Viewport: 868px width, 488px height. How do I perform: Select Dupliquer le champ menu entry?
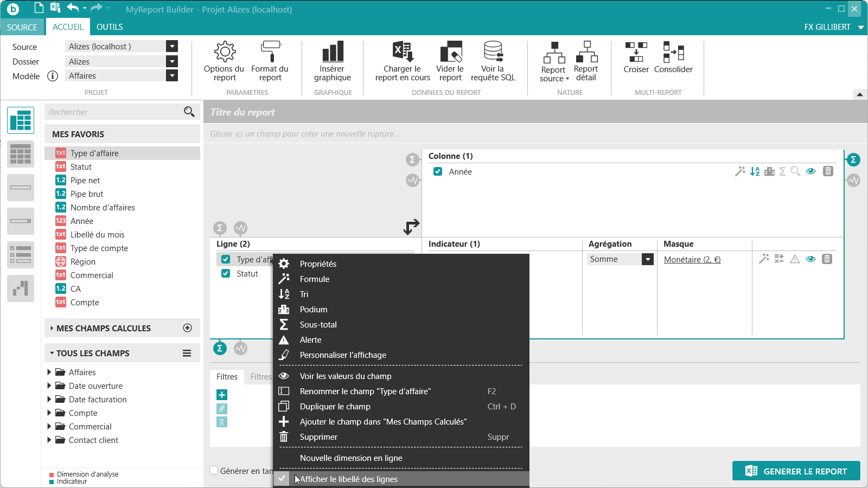(x=335, y=407)
